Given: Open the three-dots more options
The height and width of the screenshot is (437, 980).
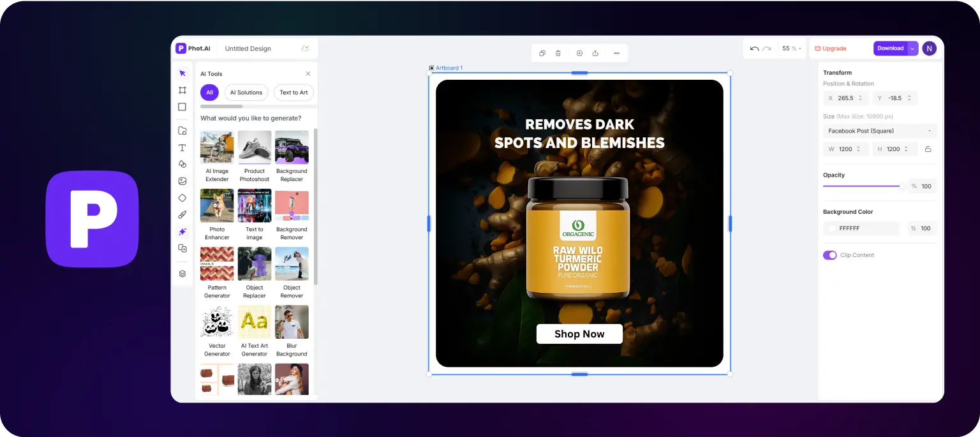Looking at the screenshot, I should pyautogui.click(x=616, y=54).
